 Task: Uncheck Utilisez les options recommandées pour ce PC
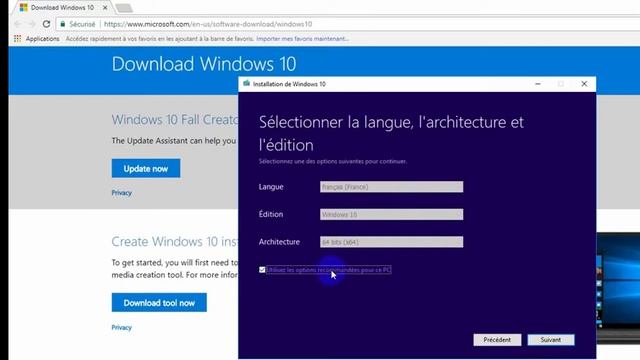tap(262, 270)
